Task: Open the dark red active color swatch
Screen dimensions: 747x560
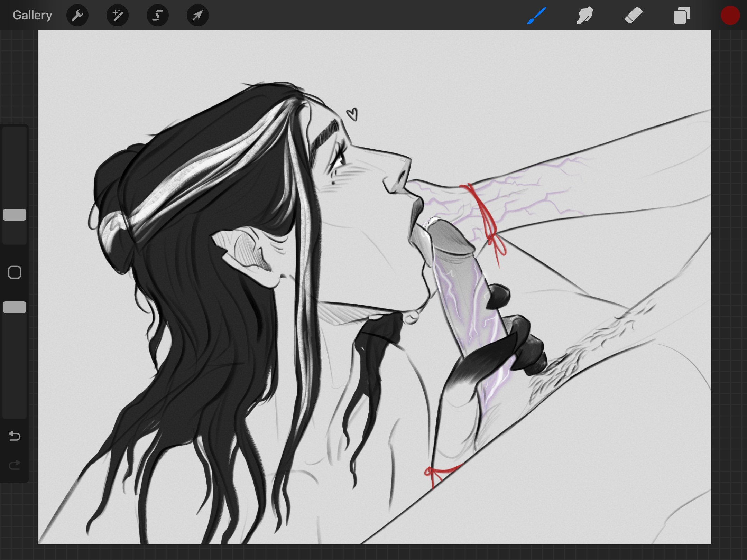Action: tap(730, 16)
